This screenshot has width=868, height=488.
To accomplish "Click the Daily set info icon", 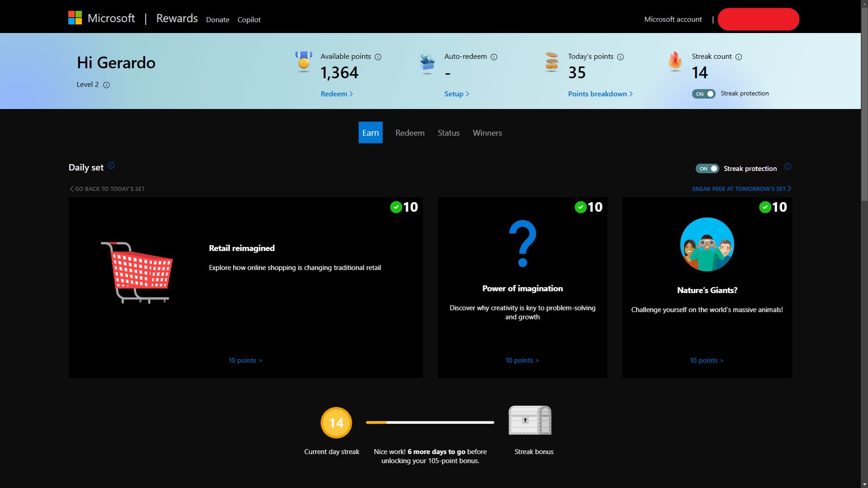I will click(111, 166).
